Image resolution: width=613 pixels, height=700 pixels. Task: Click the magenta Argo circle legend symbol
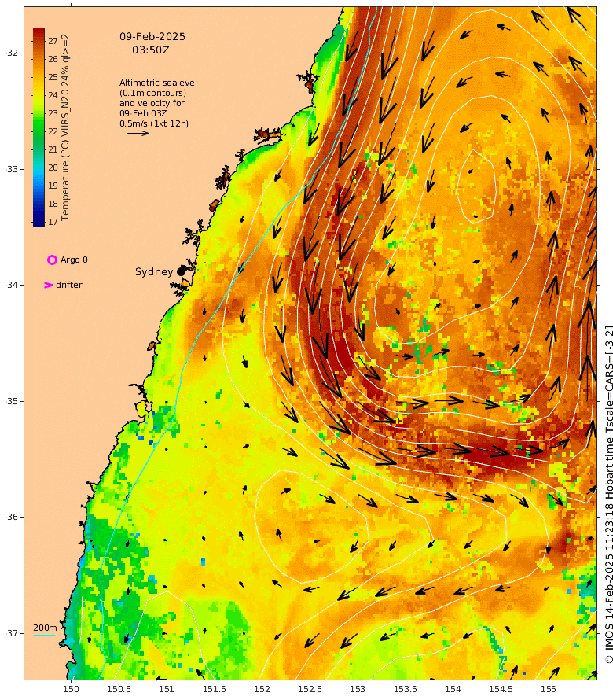(x=52, y=260)
